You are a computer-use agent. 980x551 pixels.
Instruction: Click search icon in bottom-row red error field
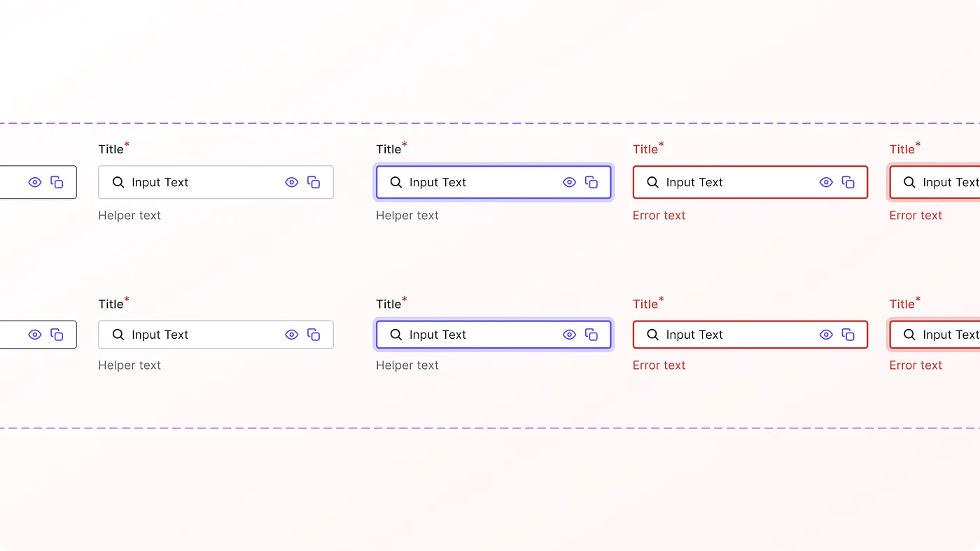pos(653,335)
